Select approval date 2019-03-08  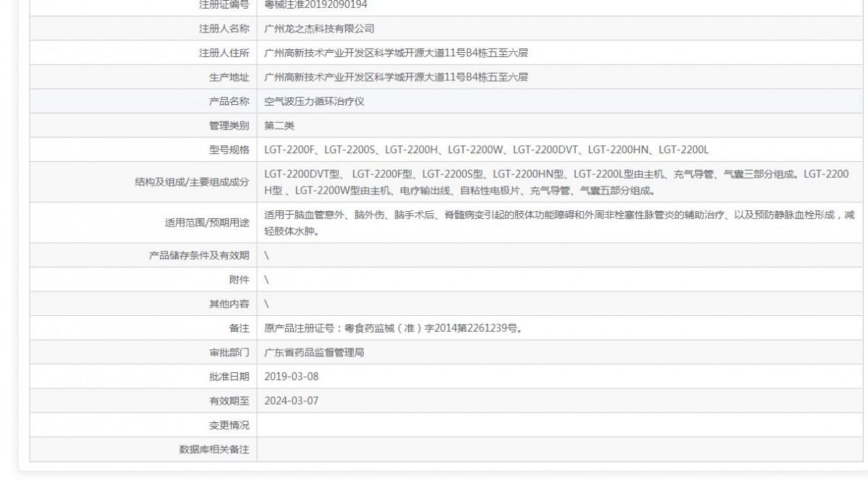click(x=292, y=377)
